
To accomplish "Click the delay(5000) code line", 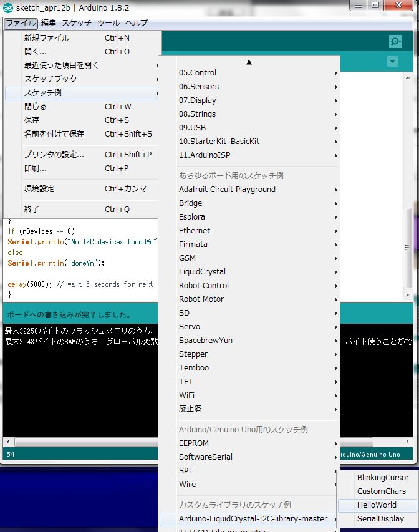I will (80, 284).
